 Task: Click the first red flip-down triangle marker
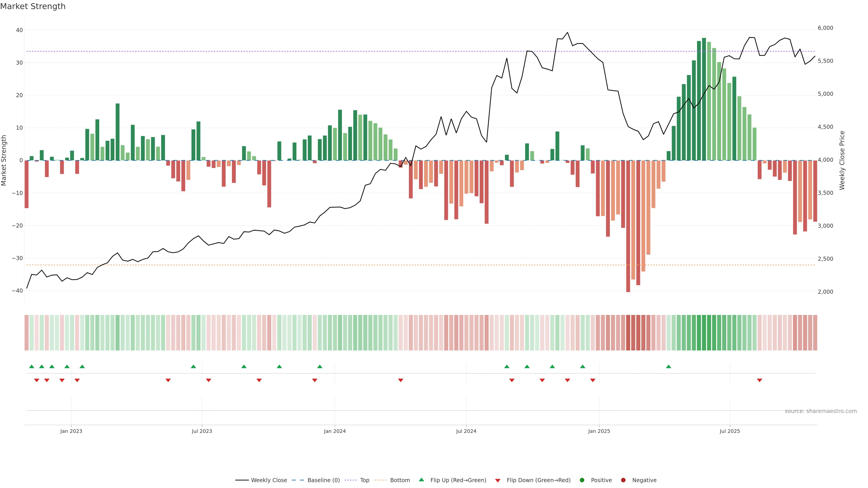pyautogui.click(x=37, y=380)
